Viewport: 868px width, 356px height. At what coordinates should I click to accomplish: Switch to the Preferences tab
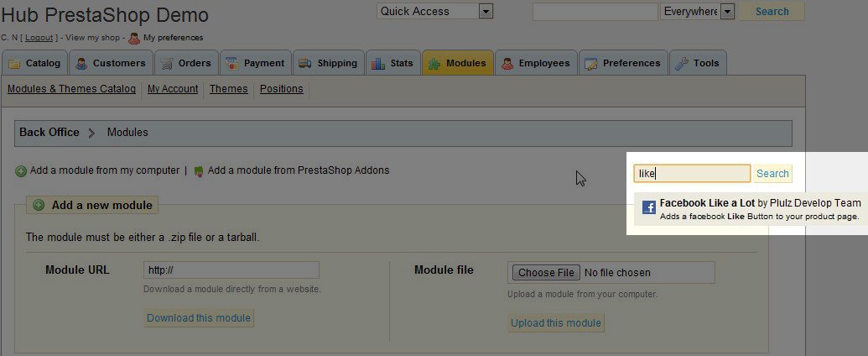tap(621, 63)
